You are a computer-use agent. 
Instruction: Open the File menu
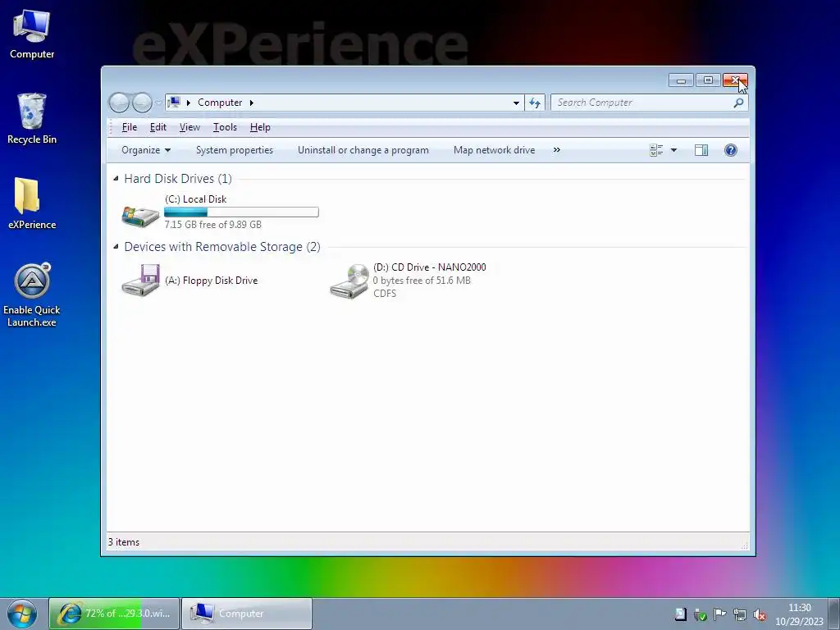pyautogui.click(x=129, y=127)
